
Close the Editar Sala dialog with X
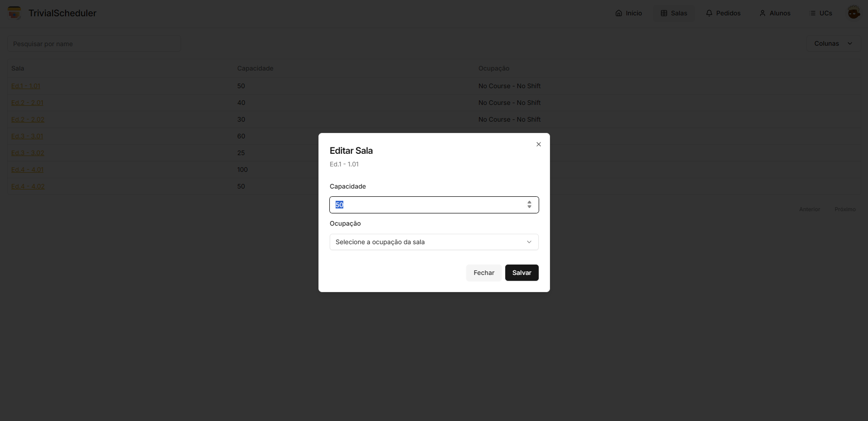pyautogui.click(x=538, y=144)
